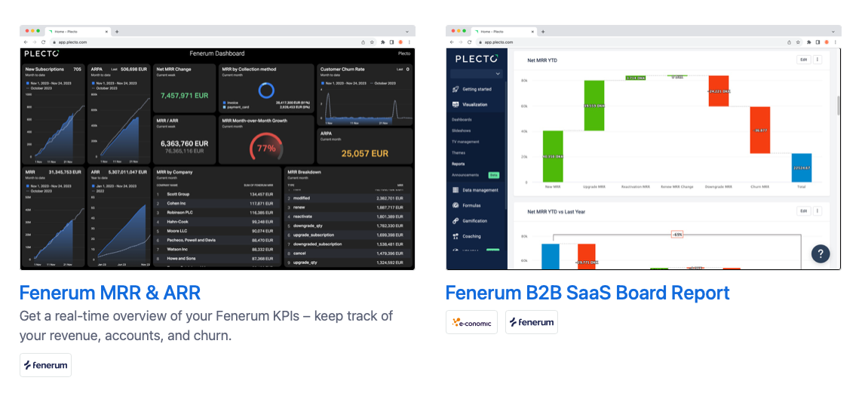Viewport: 868px width, 396px height.
Task: Click the rocket icon next to Getting started
Action: (455, 89)
